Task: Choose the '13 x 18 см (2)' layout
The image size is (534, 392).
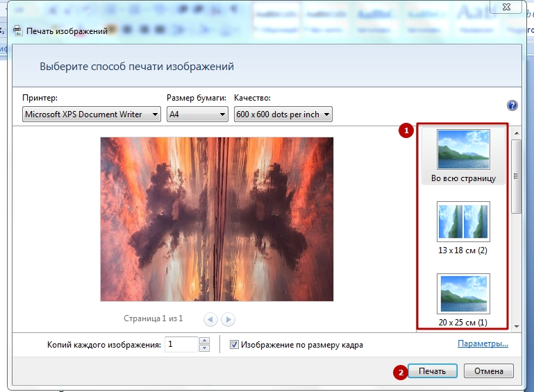Action: coord(463,228)
